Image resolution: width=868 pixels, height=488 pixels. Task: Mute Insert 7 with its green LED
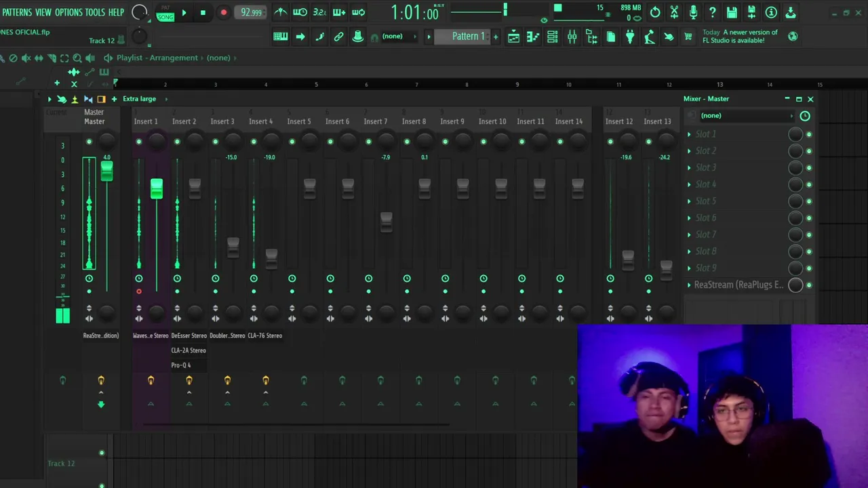(x=369, y=142)
